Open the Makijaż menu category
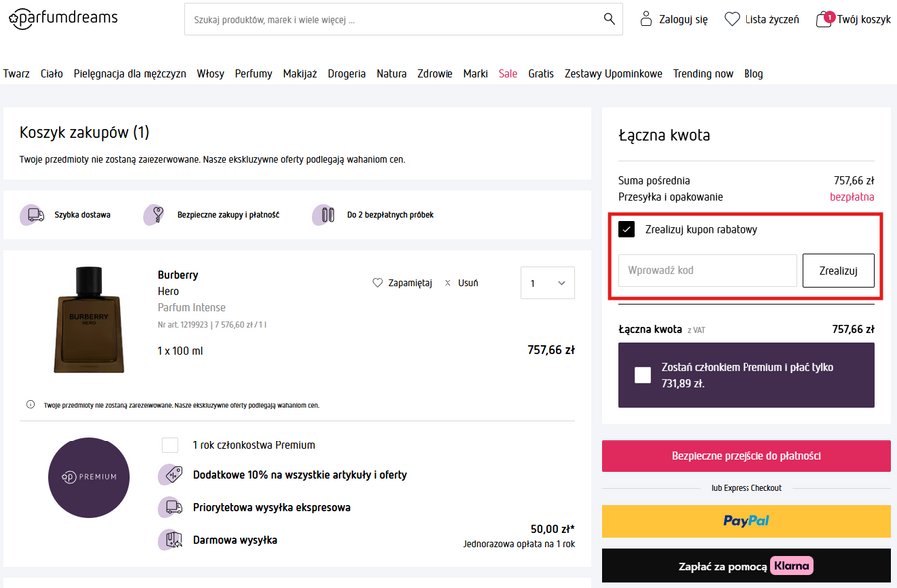This screenshot has height=588, width=897. click(300, 74)
